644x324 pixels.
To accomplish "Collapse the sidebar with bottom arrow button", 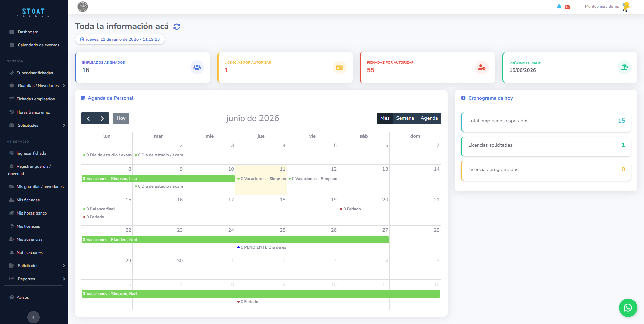I will [33, 317].
